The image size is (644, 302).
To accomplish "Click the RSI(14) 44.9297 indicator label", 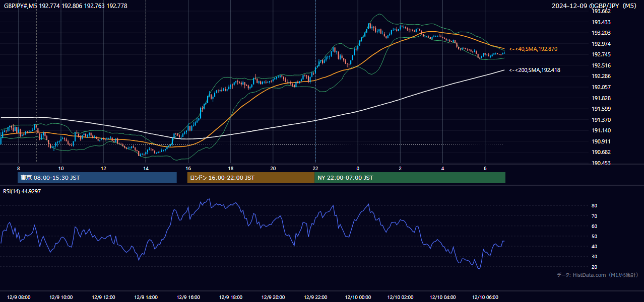I will [22, 191].
